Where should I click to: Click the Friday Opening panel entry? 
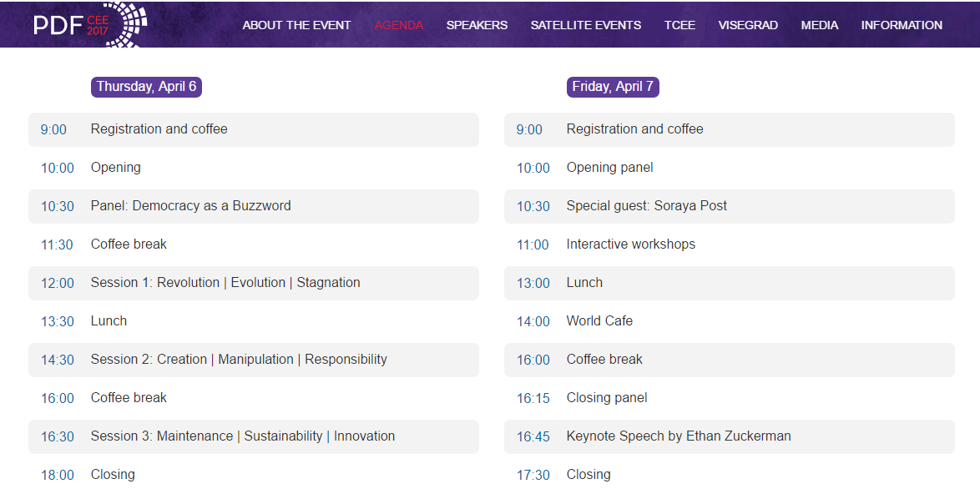point(609,168)
